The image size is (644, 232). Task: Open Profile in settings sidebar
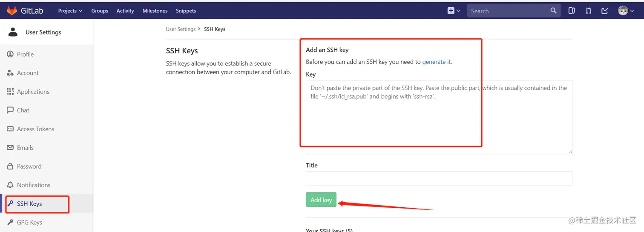coord(25,54)
